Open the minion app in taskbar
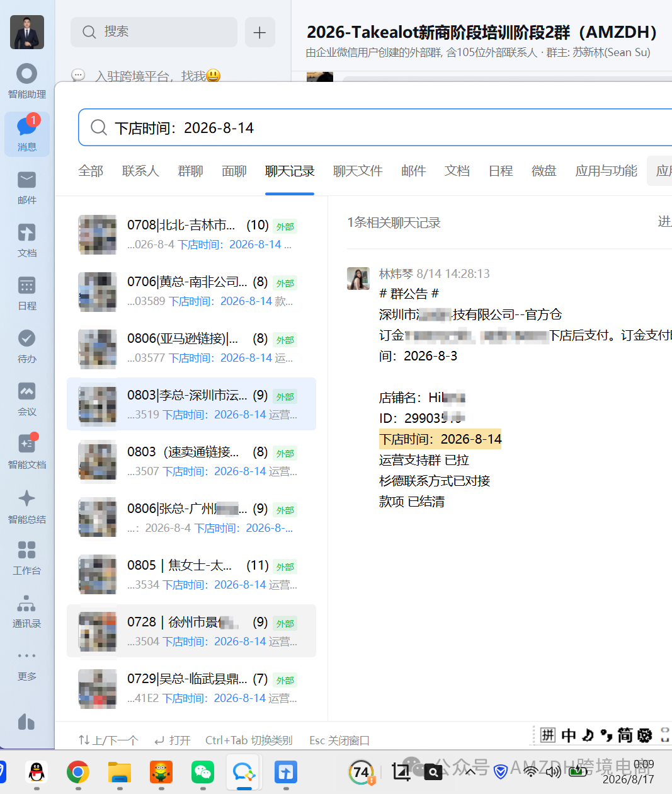This screenshot has height=794, width=672. pos(161,772)
